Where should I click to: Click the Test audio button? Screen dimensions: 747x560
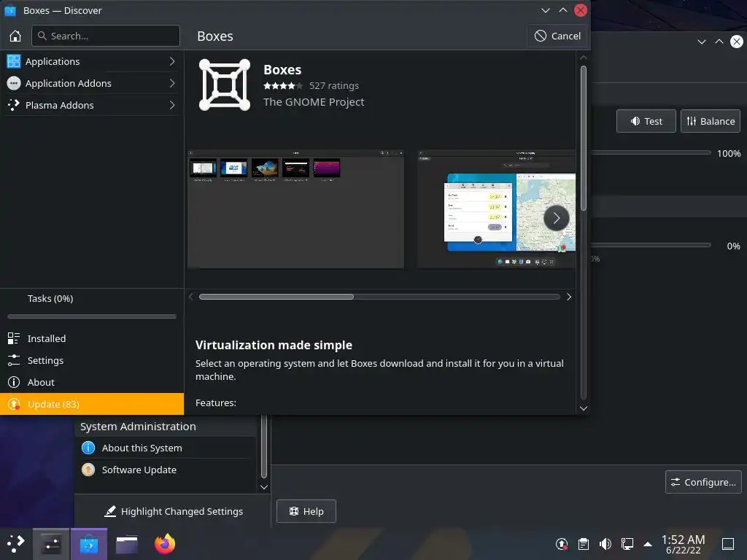coord(646,122)
